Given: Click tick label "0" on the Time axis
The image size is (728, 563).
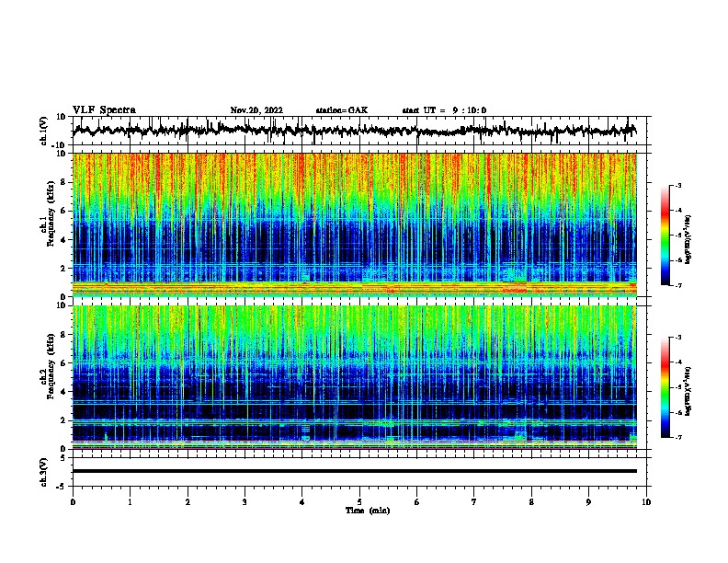Looking at the screenshot, I should tap(73, 502).
